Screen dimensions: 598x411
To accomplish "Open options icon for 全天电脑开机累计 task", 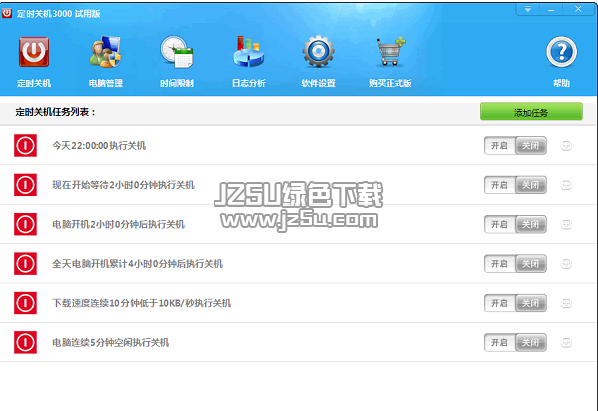I will tap(566, 263).
